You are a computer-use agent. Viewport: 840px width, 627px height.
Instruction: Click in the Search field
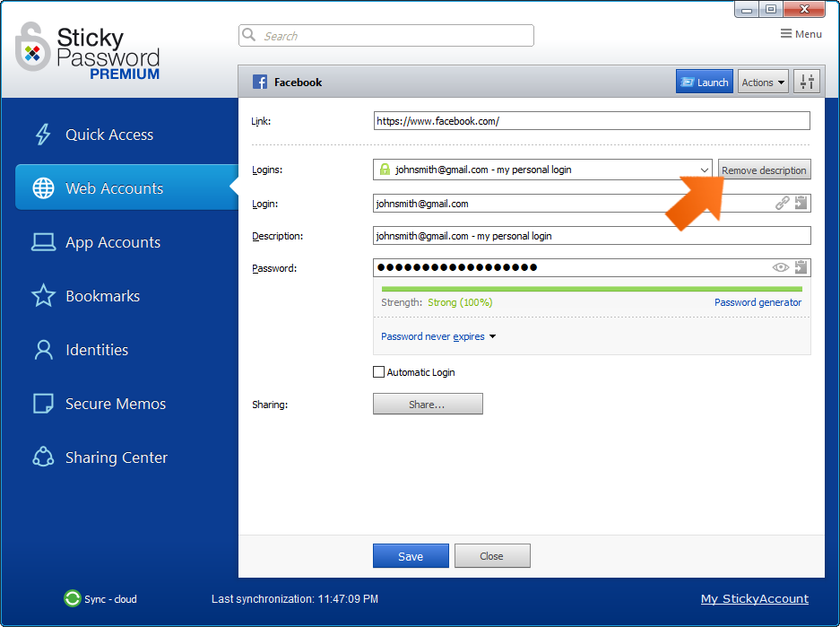point(385,35)
